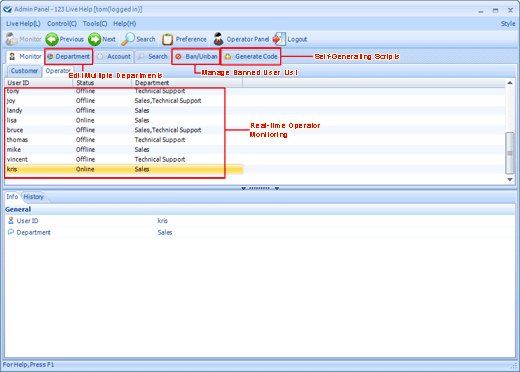The width and height of the screenshot is (520, 372).
Task: Go to Previous with green arrow icon
Action: [x=52, y=39]
